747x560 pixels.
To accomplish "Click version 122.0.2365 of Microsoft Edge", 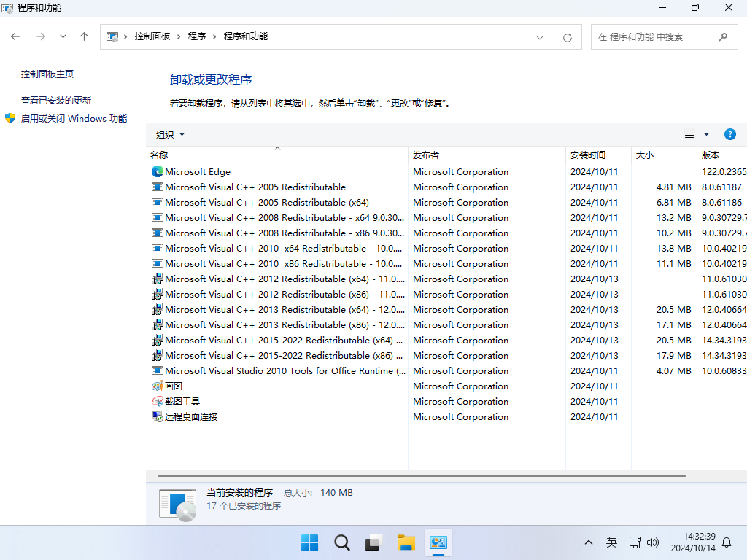I will [x=724, y=172].
